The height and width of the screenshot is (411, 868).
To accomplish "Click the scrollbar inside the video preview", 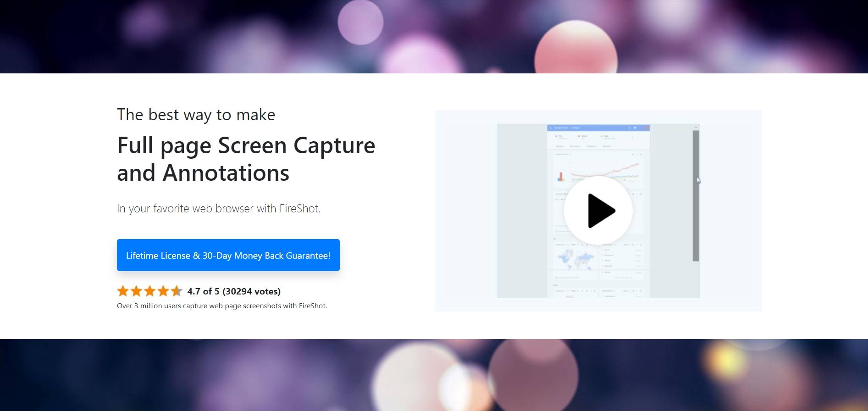I will point(696,196).
